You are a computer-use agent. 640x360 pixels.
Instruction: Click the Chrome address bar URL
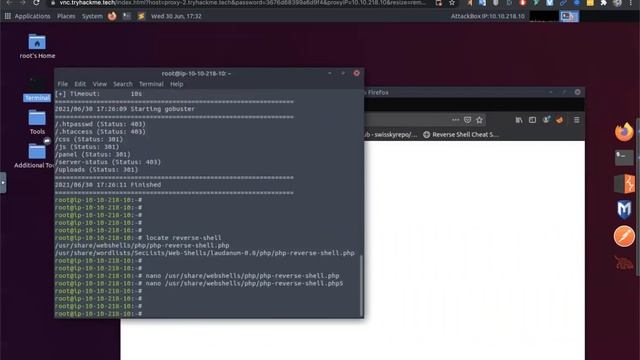point(242,3)
